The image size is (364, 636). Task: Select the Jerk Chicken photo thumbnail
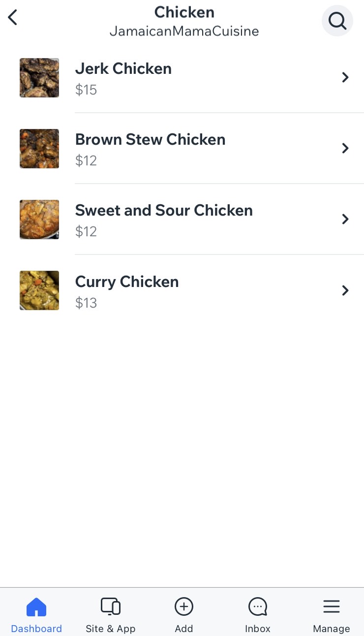point(39,78)
